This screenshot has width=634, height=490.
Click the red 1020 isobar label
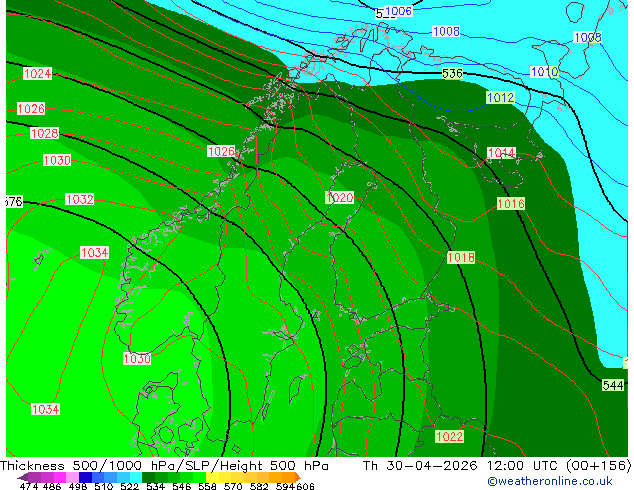pyautogui.click(x=340, y=198)
